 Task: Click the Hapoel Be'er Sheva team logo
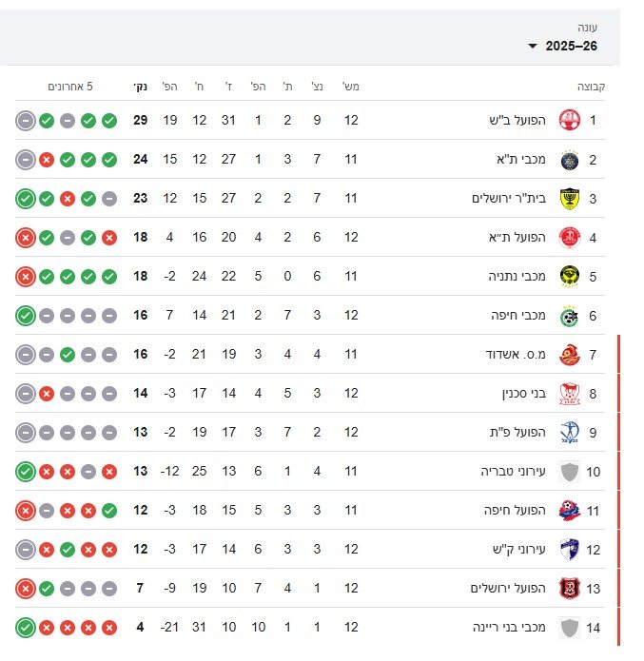tap(570, 121)
